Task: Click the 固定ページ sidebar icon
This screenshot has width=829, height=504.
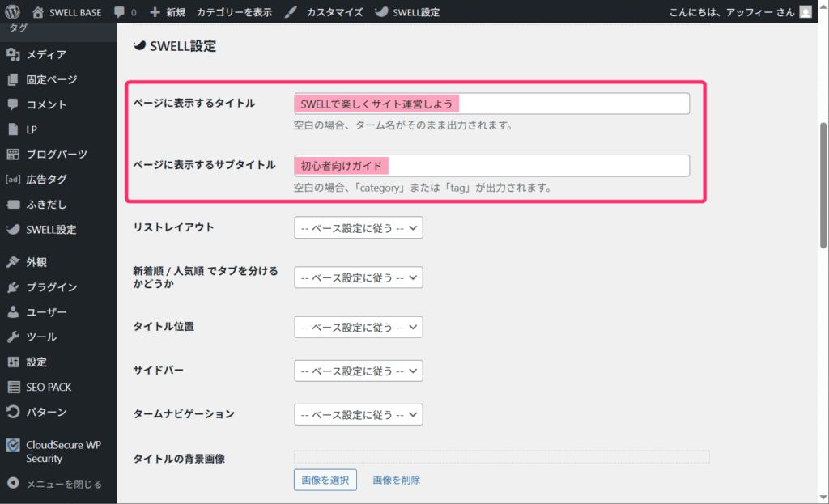Action: coord(13,79)
